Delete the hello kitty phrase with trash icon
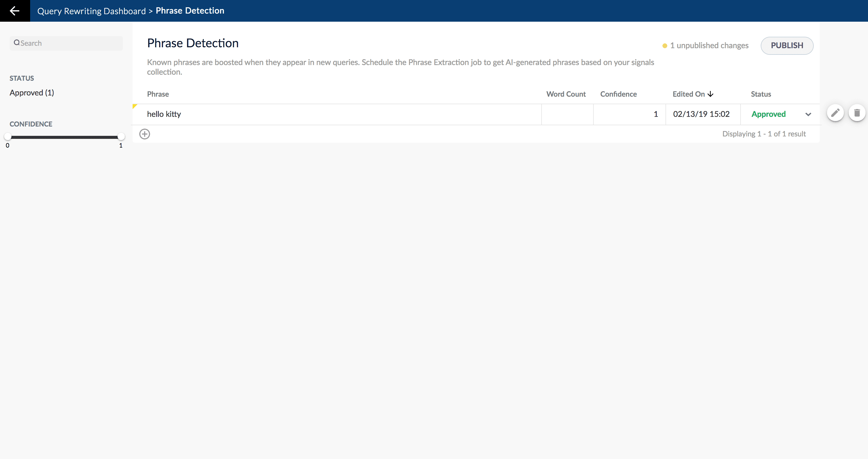Image resolution: width=868 pixels, height=459 pixels. point(857,113)
